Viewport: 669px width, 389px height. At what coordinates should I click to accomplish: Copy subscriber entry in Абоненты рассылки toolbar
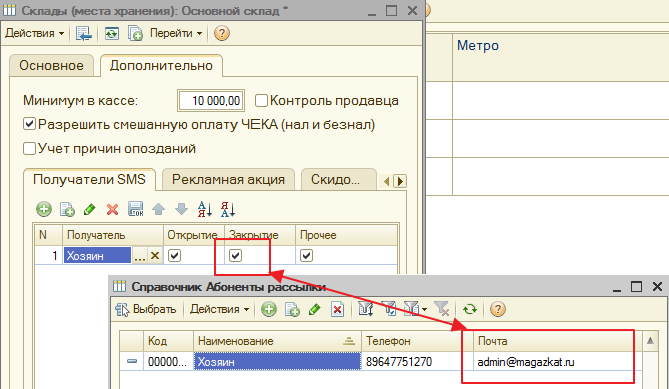292,309
